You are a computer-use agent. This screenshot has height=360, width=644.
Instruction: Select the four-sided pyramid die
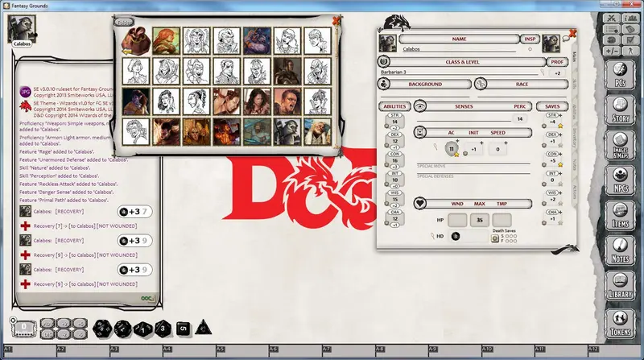click(204, 328)
